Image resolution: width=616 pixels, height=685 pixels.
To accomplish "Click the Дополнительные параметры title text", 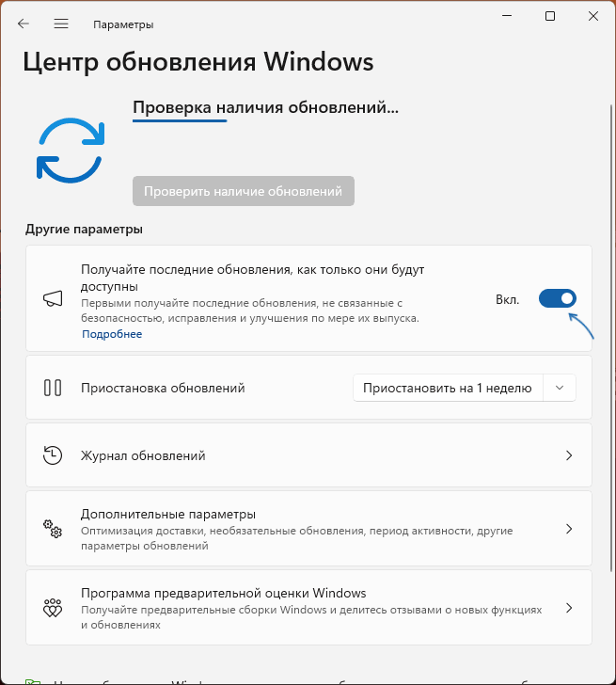I will coord(168,514).
